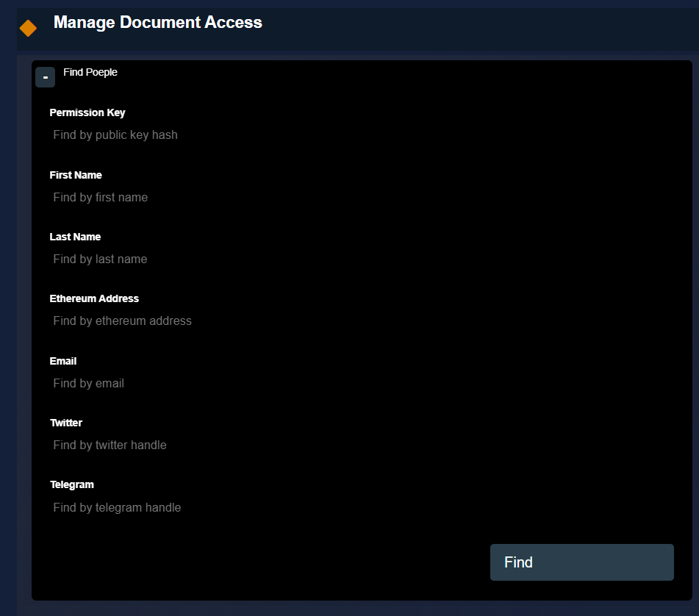Click the Twitter label text

[66, 423]
